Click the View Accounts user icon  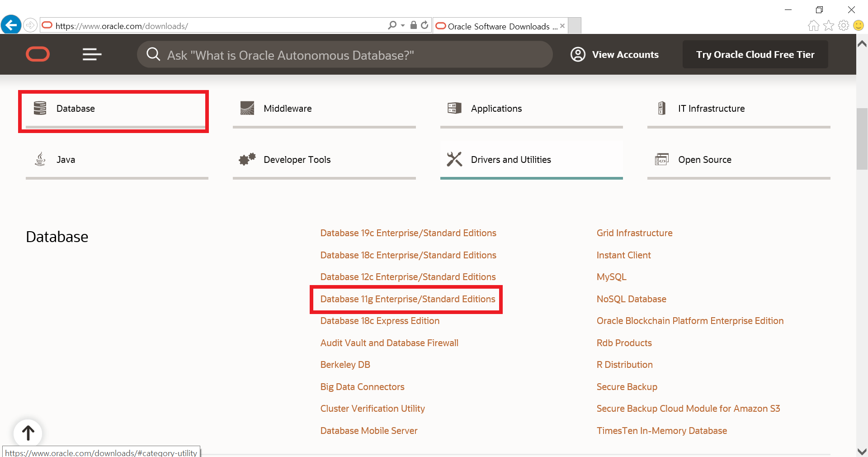click(x=578, y=54)
